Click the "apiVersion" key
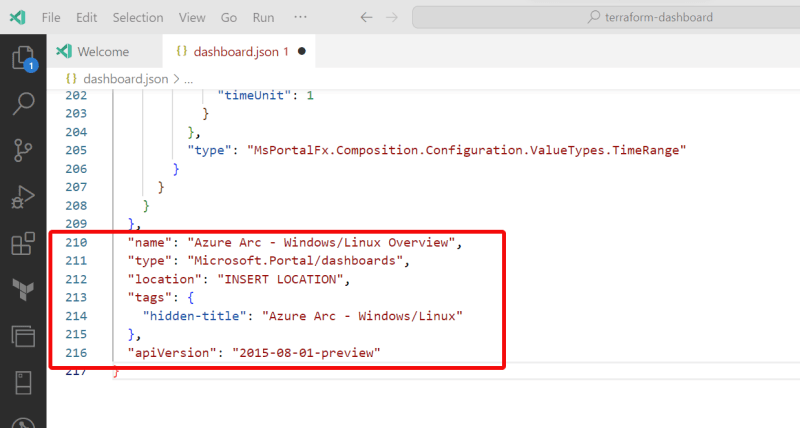This screenshot has width=800, height=428. (172, 353)
